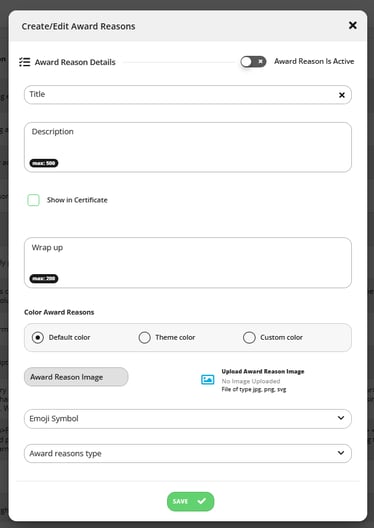Check the Show in Certificate box
This screenshot has width=374, height=528.
[x=33, y=200]
